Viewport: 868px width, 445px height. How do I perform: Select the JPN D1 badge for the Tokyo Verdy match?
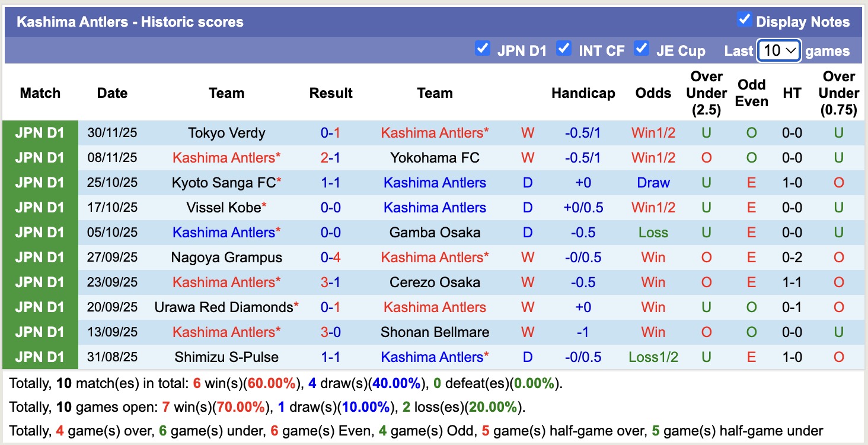[39, 133]
